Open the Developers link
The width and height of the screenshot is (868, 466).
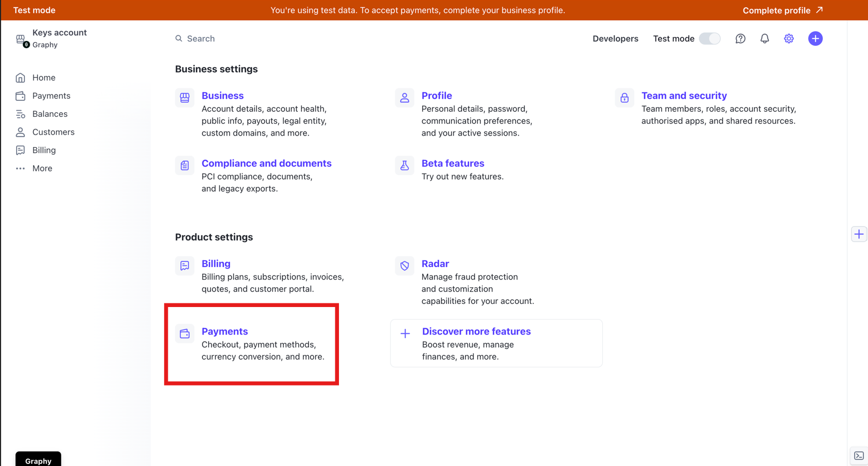coord(615,38)
